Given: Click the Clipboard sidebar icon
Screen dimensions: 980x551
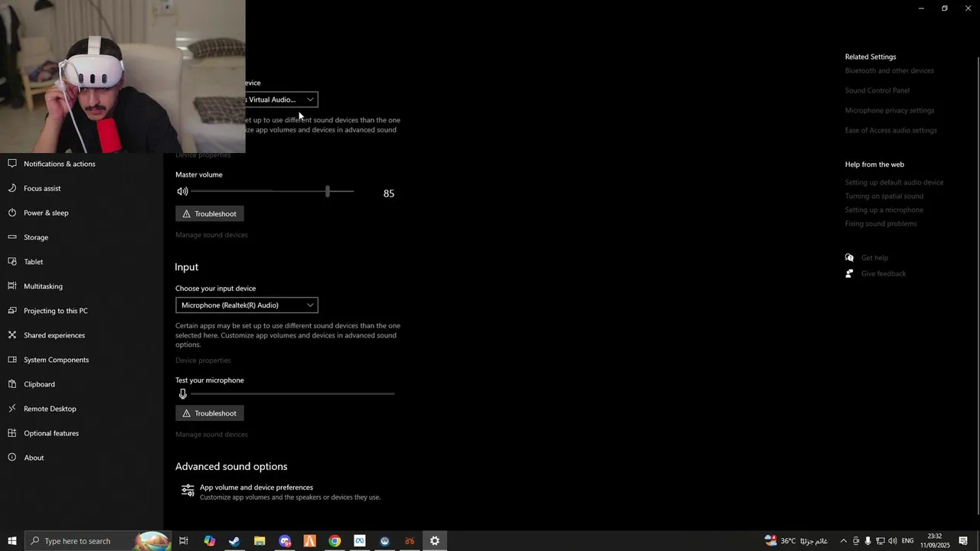Looking at the screenshot, I should tap(12, 384).
